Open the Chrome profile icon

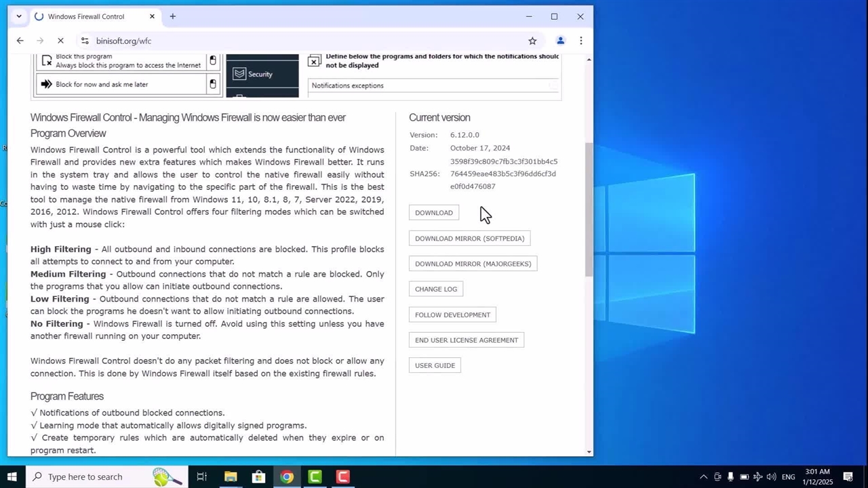coord(560,41)
